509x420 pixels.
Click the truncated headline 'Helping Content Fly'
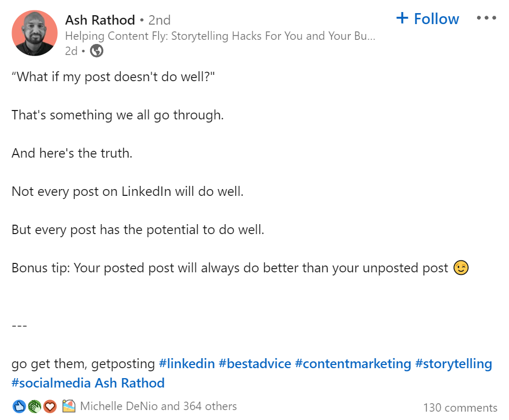pos(220,36)
